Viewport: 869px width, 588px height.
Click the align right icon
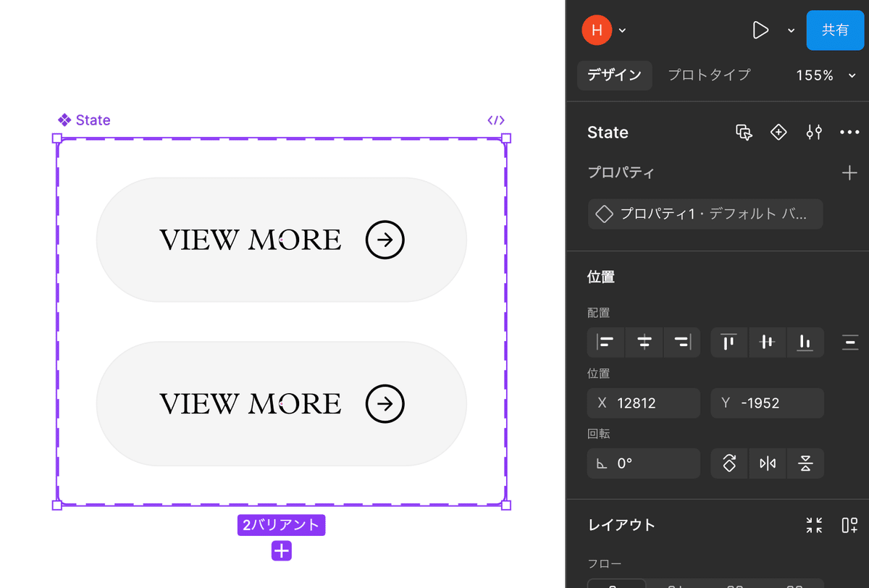tap(681, 343)
